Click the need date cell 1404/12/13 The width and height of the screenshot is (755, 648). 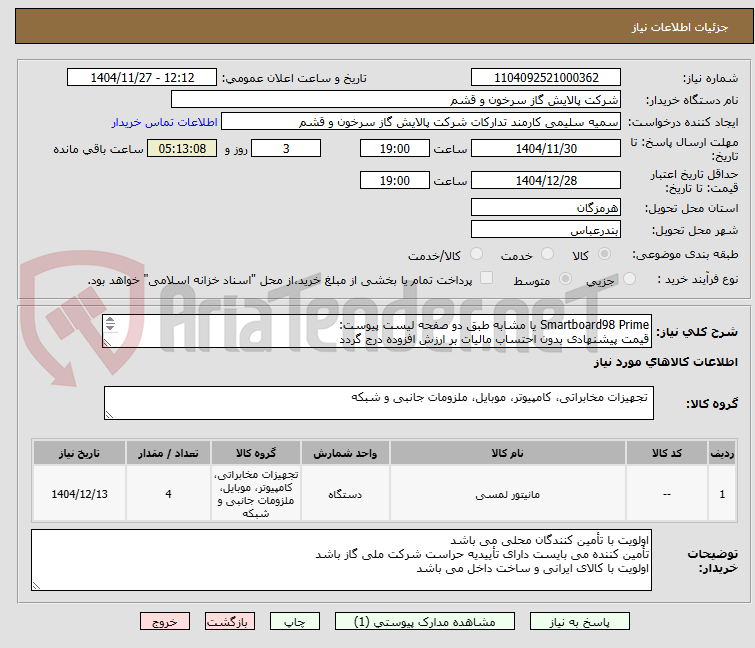tap(79, 494)
